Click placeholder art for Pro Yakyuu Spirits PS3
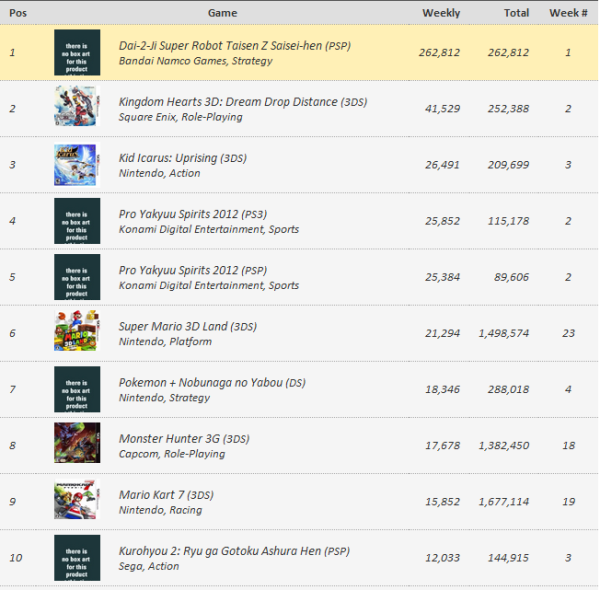The height and width of the screenshot is (590, 600). (77, 221)
